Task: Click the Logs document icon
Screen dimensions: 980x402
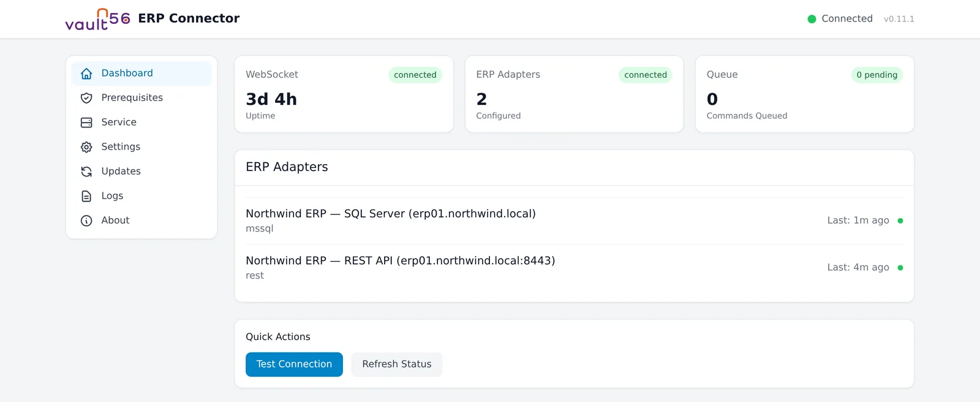Action: (86, 196)
